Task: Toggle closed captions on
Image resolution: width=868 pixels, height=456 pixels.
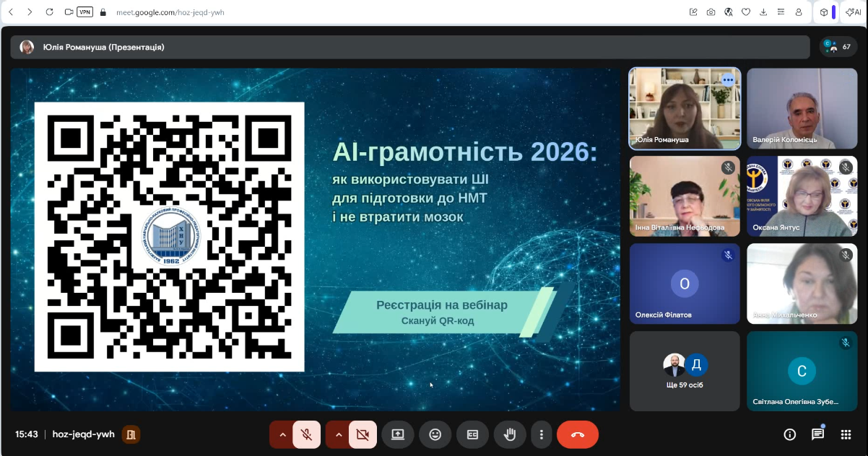Action: [473, 434]
